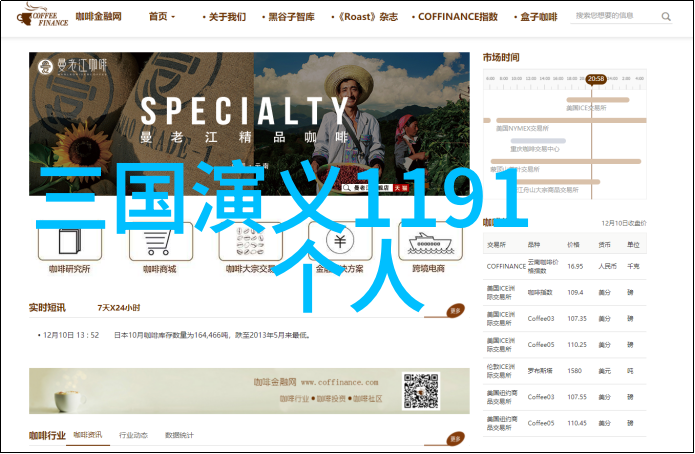Image resolution: width=695 pixels, height=454 pixels.
Task: Click the 110.45 price cell
Action: coord(577,423)
